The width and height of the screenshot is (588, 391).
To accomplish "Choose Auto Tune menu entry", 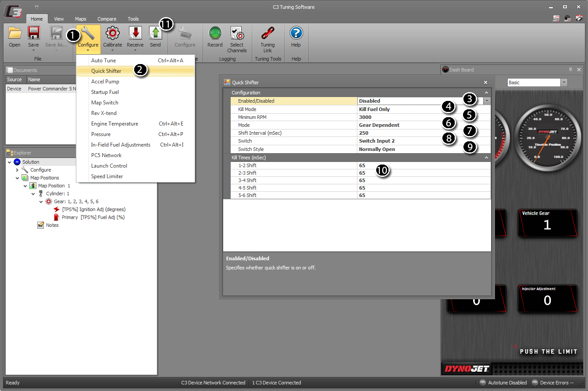I will pyautogui.click(x=103, y=61).
